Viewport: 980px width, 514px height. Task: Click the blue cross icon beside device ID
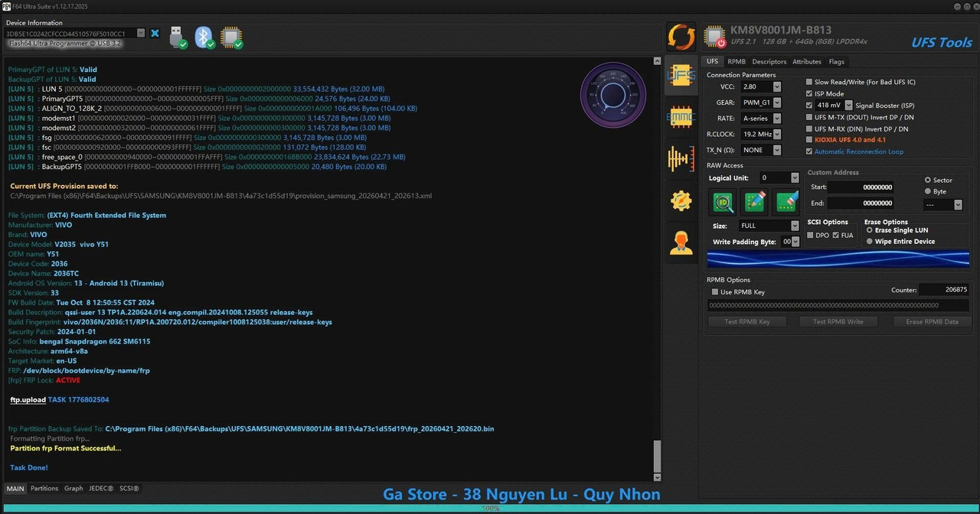(155, 34)
